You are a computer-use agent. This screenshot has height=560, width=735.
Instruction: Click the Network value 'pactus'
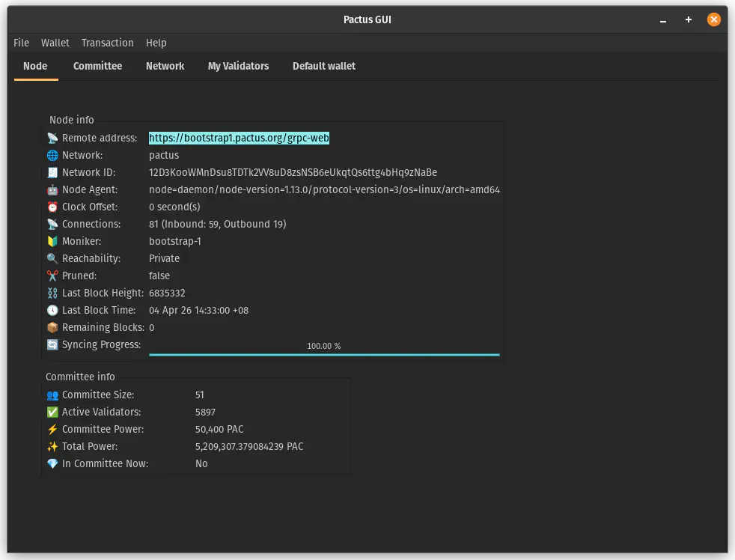[164, 155]
